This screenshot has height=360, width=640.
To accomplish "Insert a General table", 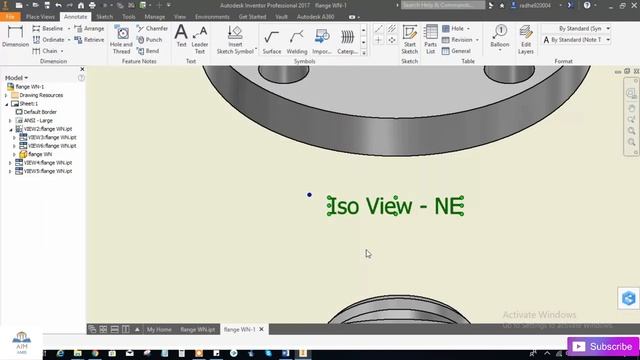I will pyautogui.click(x=456, y=51).
